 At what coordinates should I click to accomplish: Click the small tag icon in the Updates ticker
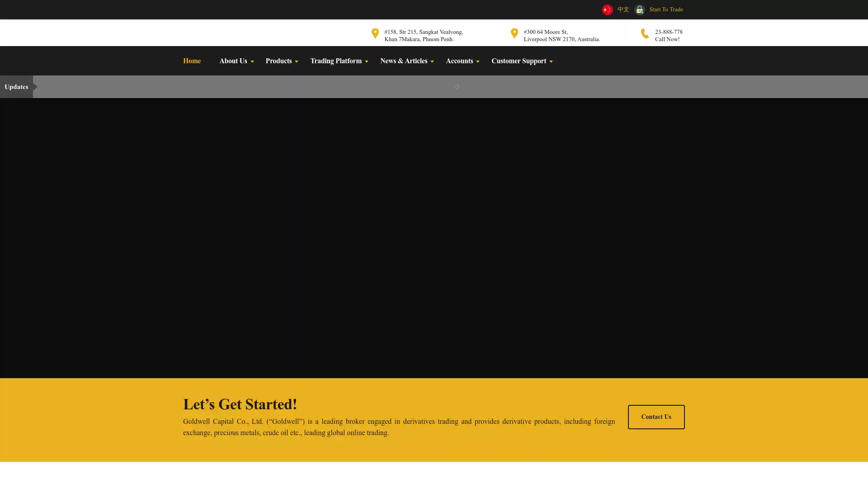pos(457,87)
